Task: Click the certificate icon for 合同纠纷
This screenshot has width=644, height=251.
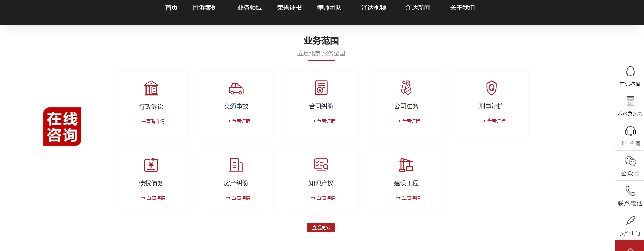Action: click(x=321, y=88)
